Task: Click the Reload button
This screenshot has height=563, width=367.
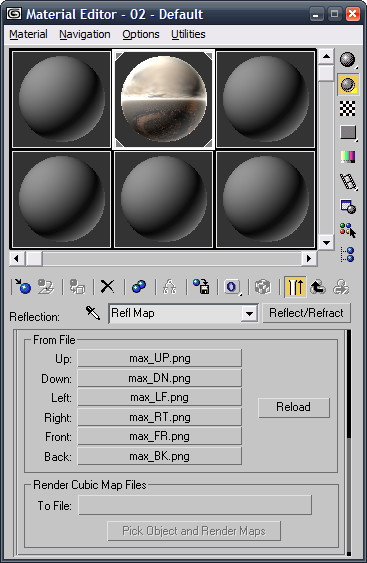Action: pos(294,407)
